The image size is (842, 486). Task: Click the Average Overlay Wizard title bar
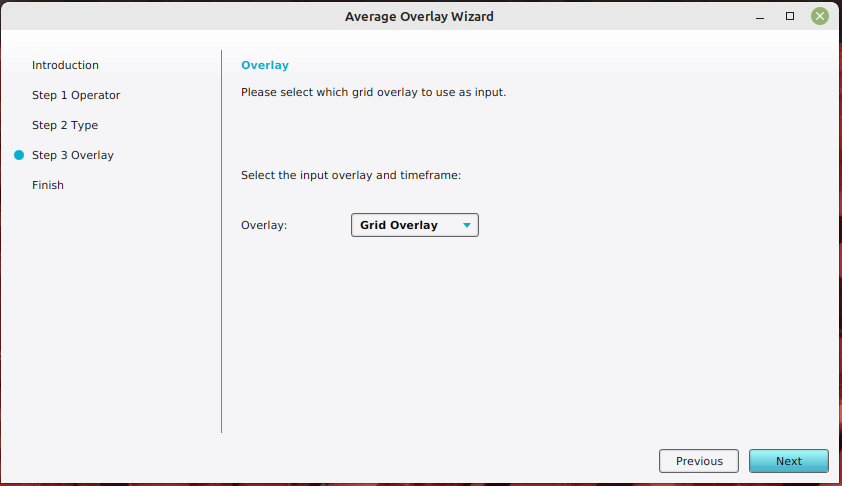coord(419,16)
